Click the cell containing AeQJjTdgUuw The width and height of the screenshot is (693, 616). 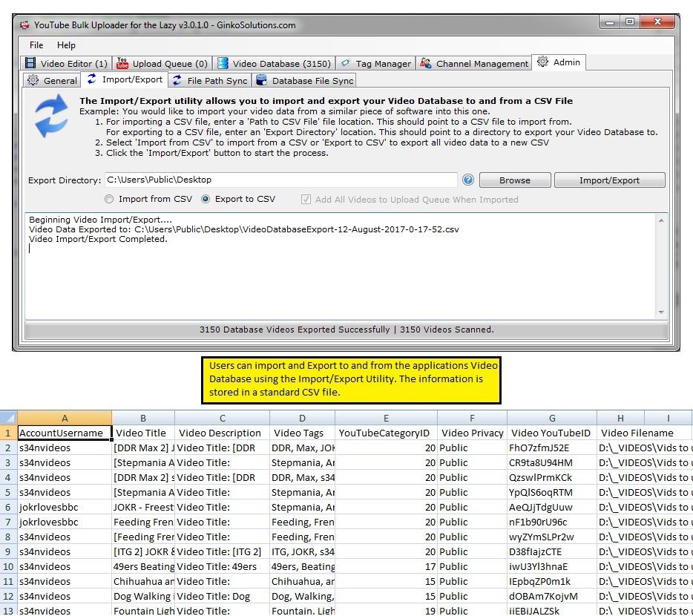click(552, 507)
